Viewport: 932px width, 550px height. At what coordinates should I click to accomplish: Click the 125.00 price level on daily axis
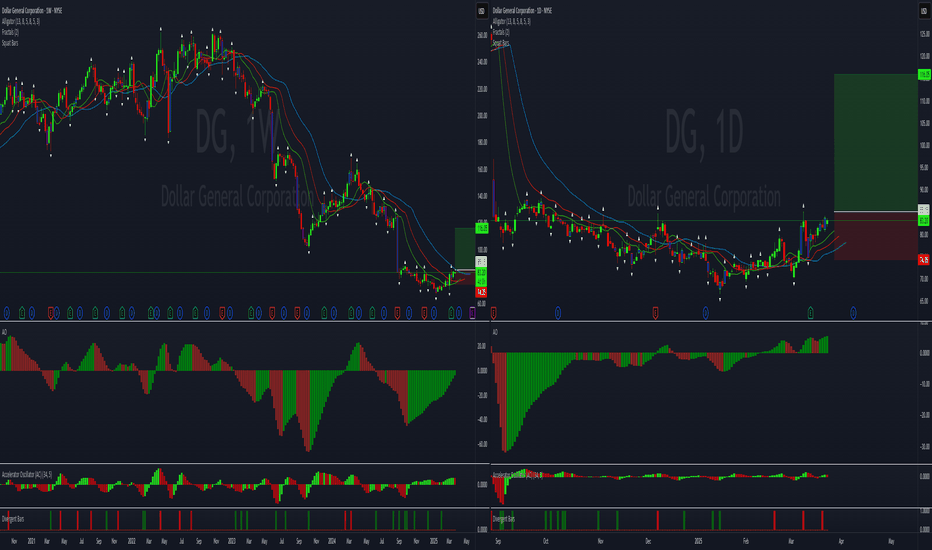924,34
